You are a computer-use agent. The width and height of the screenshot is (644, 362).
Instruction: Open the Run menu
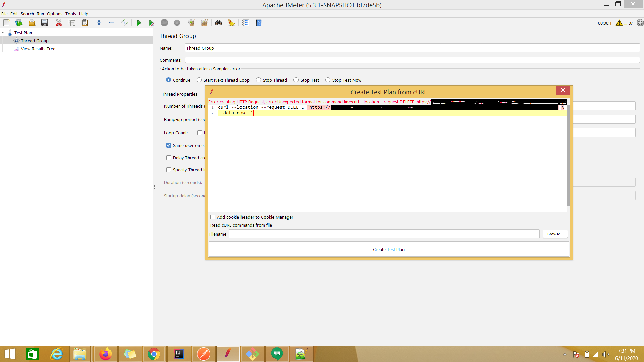pyautogui.click(x=40, y=14)
